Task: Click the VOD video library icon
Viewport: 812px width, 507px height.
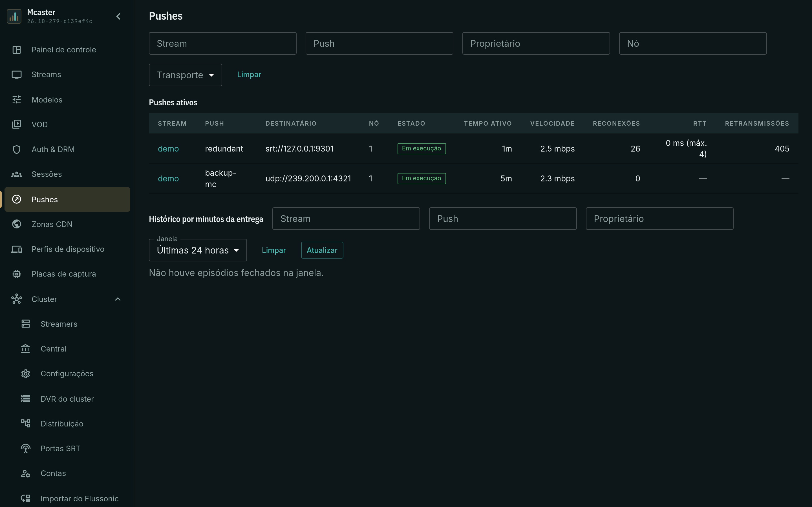Action: click(x=16, y=124)
